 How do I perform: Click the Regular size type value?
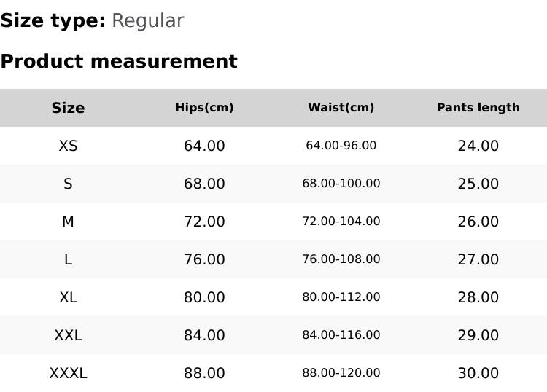click(147, 21)
